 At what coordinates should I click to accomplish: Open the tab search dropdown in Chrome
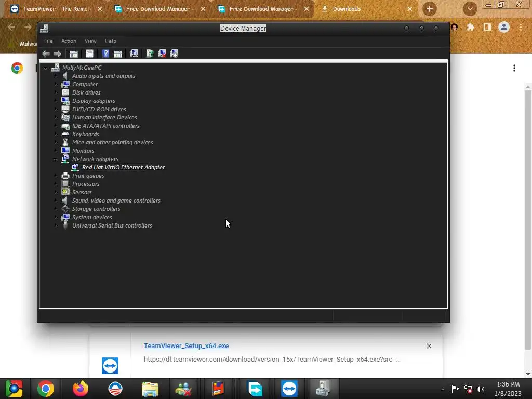(x=470, y=9)
